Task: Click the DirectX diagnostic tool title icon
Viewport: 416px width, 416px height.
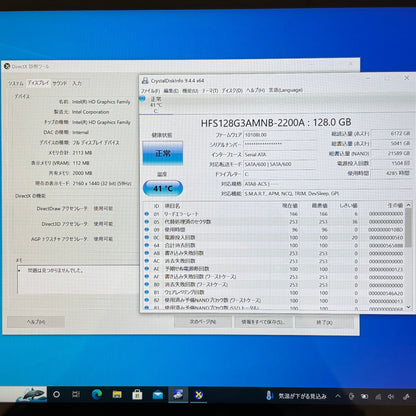Action: tap(7, 66)
